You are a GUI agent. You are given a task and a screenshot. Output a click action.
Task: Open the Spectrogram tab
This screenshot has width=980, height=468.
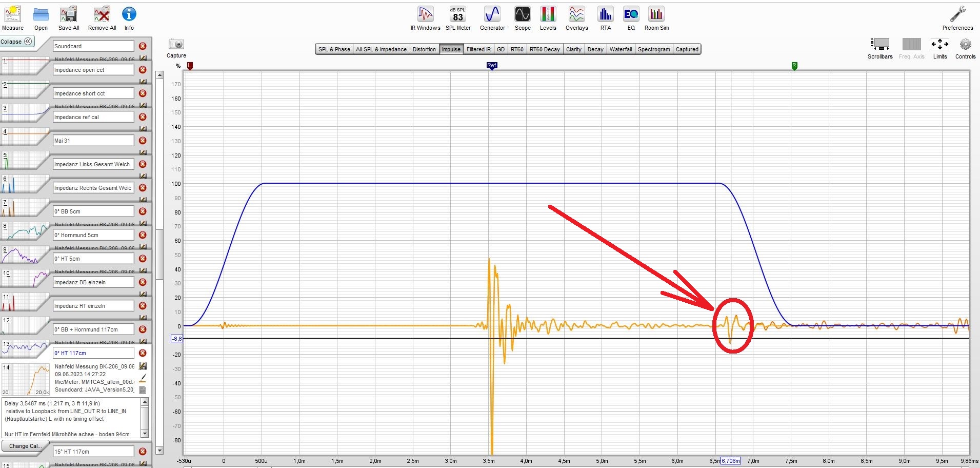pyautogui.click(x=654, y=49)
